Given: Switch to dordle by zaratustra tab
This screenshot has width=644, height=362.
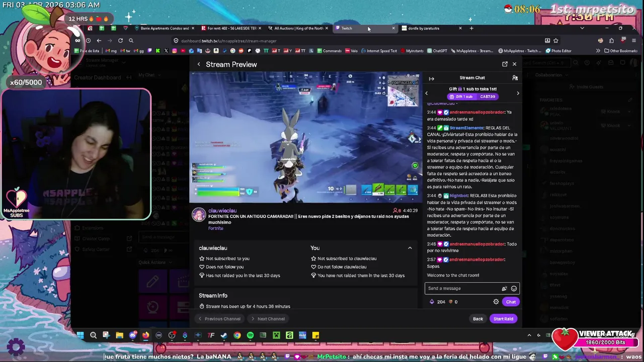Looking at the screenshot, I should (x=432, y=28).
